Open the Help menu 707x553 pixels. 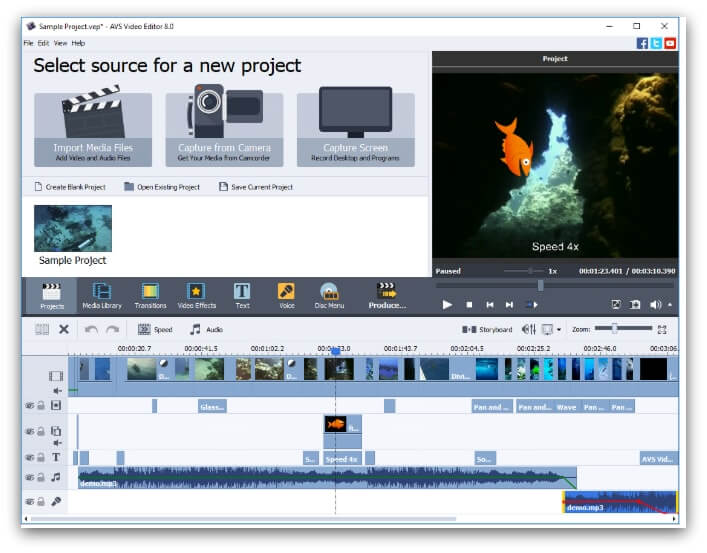78,43
